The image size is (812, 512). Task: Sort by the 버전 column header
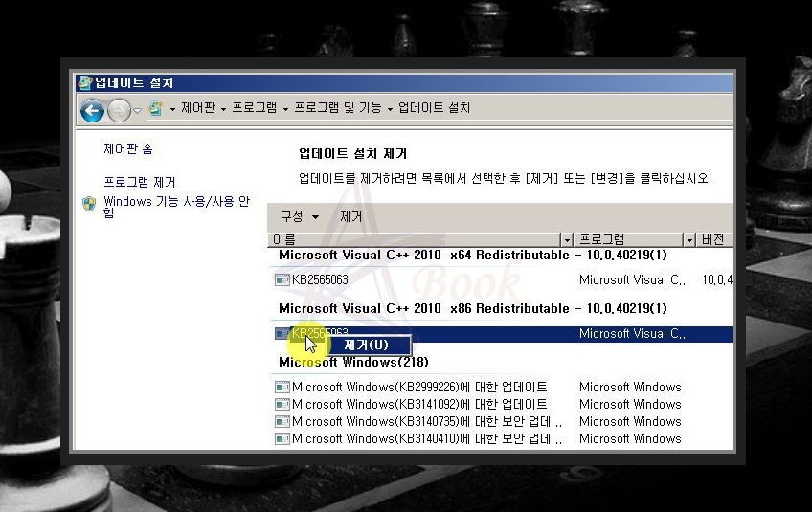(714, 239)
